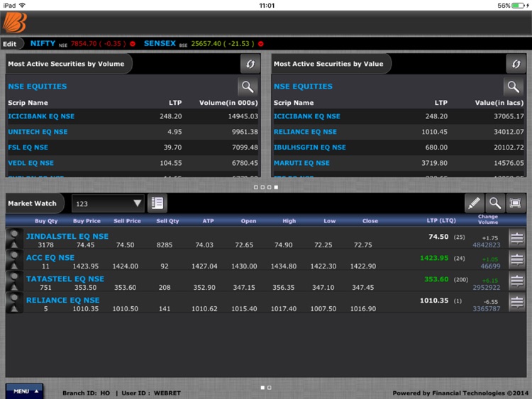The height and width of the screenshot is (399, 532).
Task: Open ICICIBANK EQ NSE in Value list
Action: coord(306,116)
